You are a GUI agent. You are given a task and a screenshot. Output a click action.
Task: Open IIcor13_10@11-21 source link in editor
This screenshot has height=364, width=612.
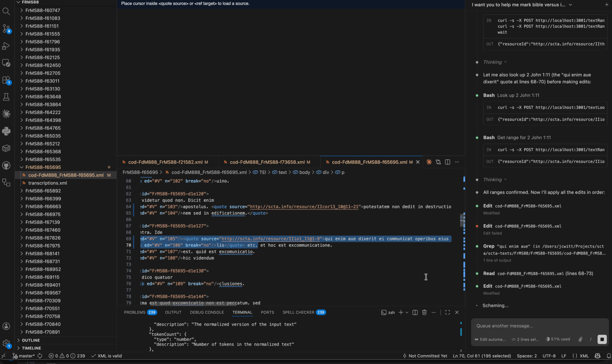tap(304, 207)
